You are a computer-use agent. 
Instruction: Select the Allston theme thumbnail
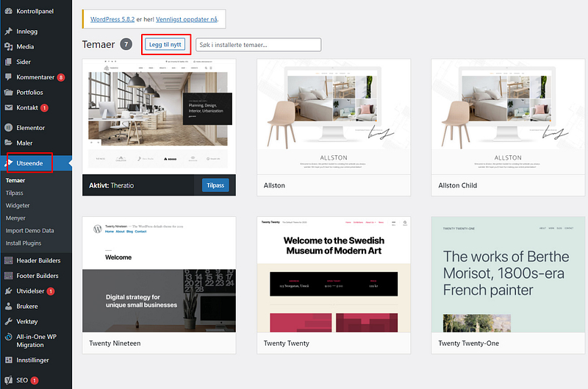[334, 116]
